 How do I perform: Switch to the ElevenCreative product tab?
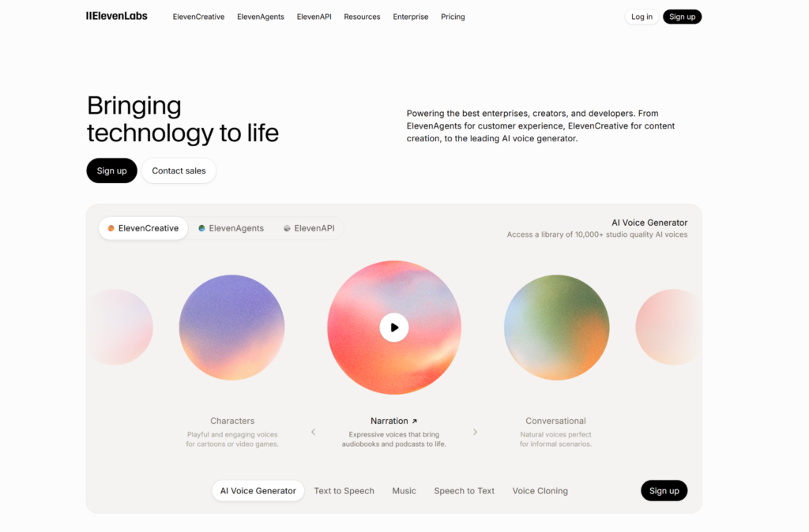(143, 228)
